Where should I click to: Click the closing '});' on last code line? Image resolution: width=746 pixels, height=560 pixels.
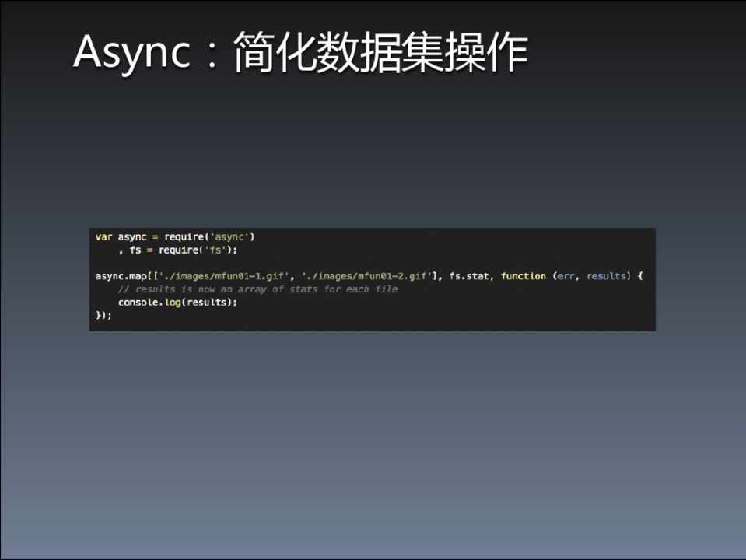[x=103, y=315]
